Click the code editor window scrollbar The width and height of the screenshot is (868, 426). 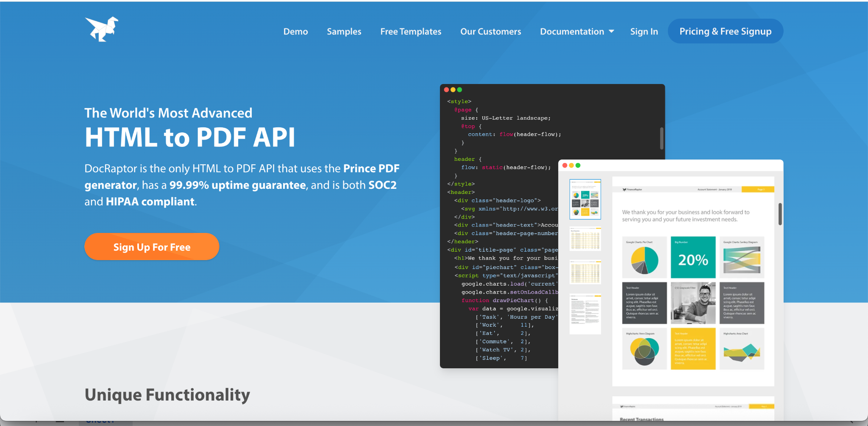662,138
